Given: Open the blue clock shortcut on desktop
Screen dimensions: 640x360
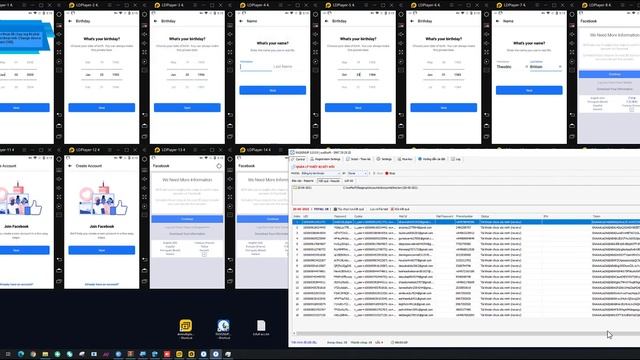Looking at the screenshot, I should pos(223,326).
